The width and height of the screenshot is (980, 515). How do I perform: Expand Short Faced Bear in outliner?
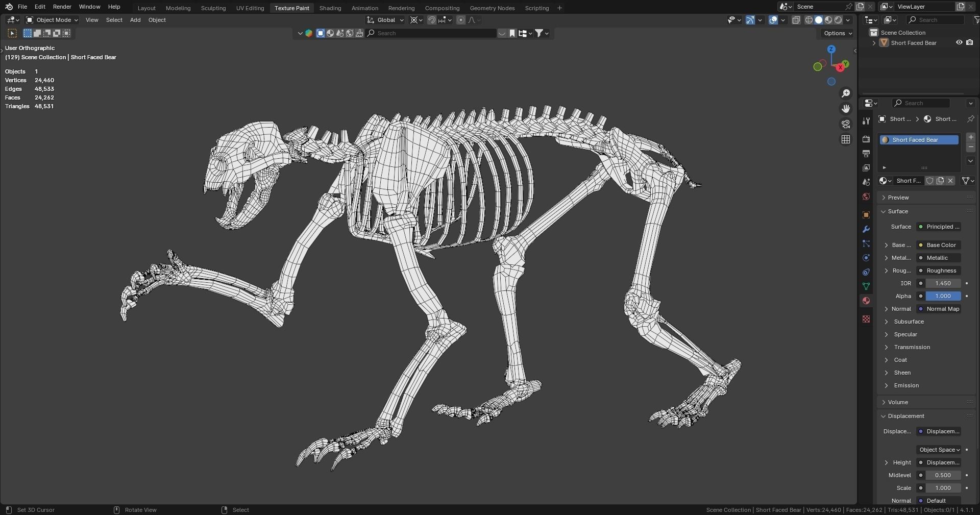(x=874, y=43)
